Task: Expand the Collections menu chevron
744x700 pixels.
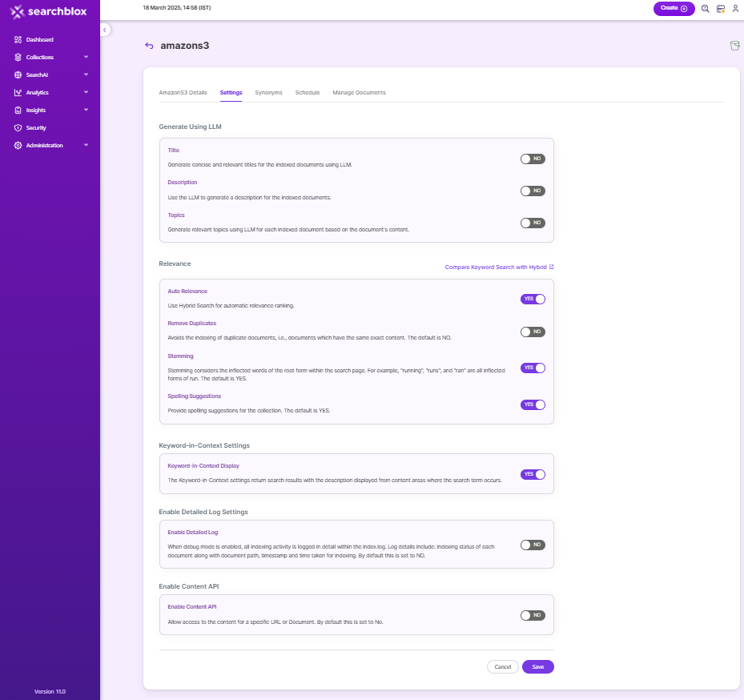Action: click(86, 57)
